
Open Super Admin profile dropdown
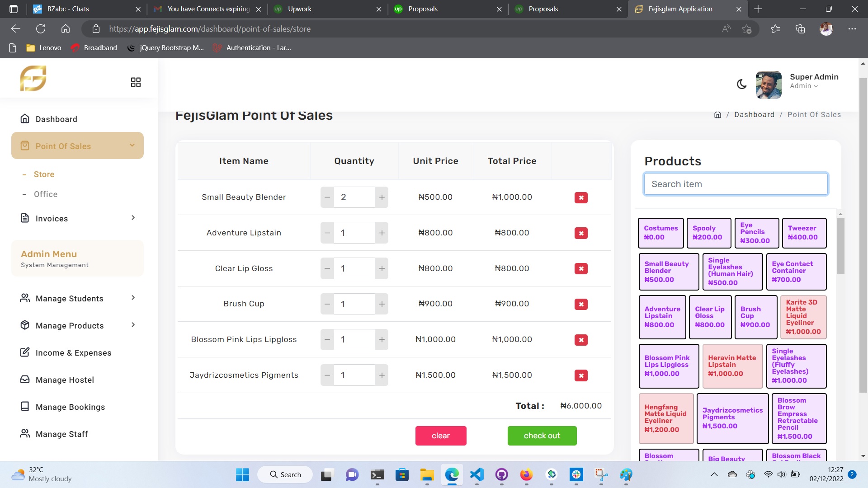(x=813, y=81)
